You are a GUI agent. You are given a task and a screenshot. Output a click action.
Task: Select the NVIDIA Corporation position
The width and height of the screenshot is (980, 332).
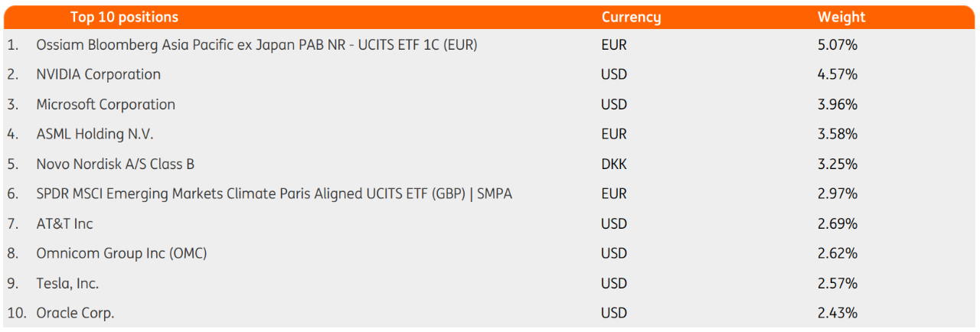pyautogui.click(x=99, y=75)
